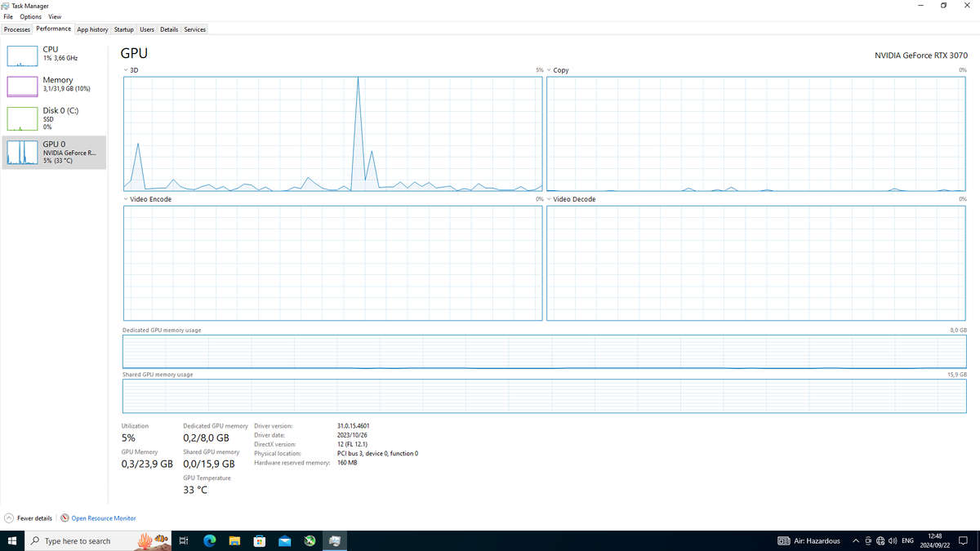The image size is (980, 551).
Task: Select the Memory panel in the sidebar
Action: [x=54, y=84]
